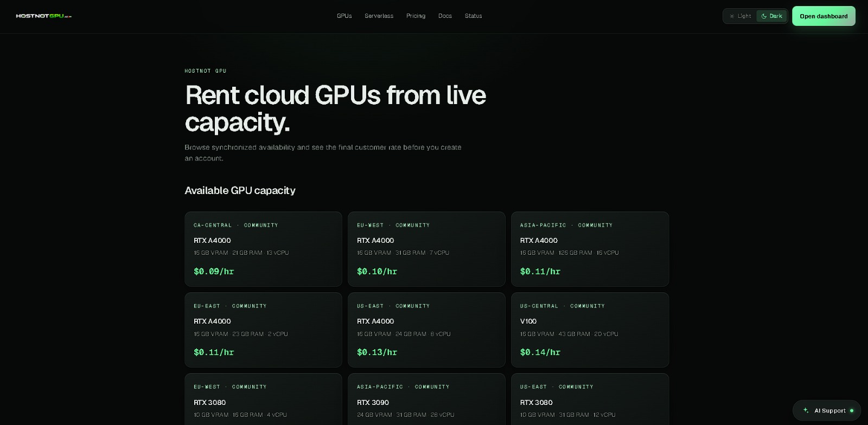Viewport: 868px width, 425px height.
Task: Open the Docs nav link
Action: (445, 16)
